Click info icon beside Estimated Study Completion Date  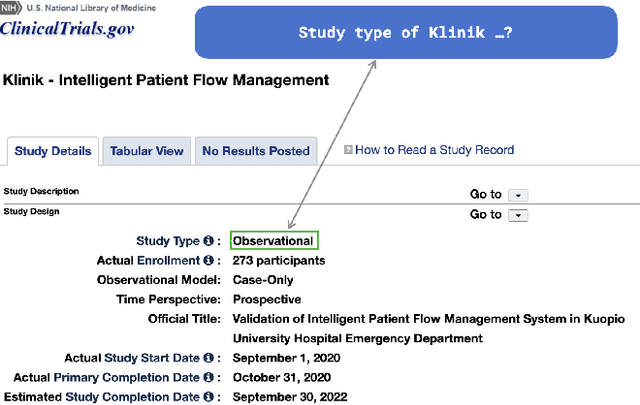pos(209,397)
